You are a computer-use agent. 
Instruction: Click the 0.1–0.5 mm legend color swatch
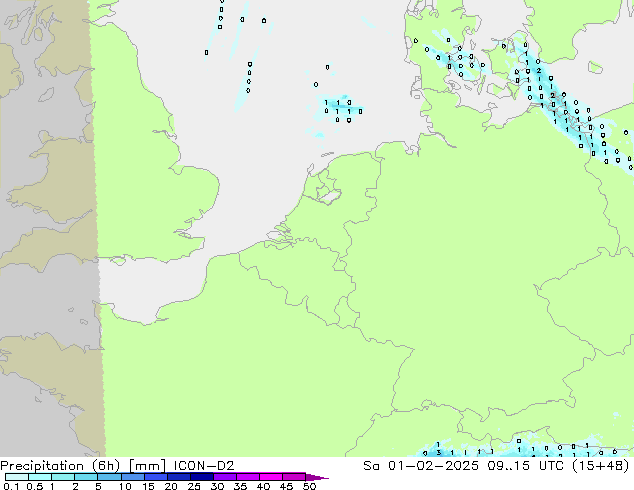pyautogui.click(x=17, y=477)
